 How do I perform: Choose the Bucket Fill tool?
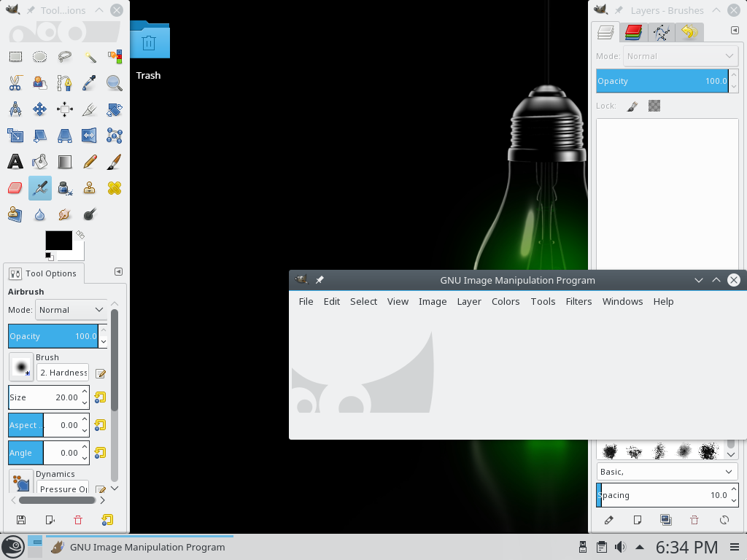point(40,161)
